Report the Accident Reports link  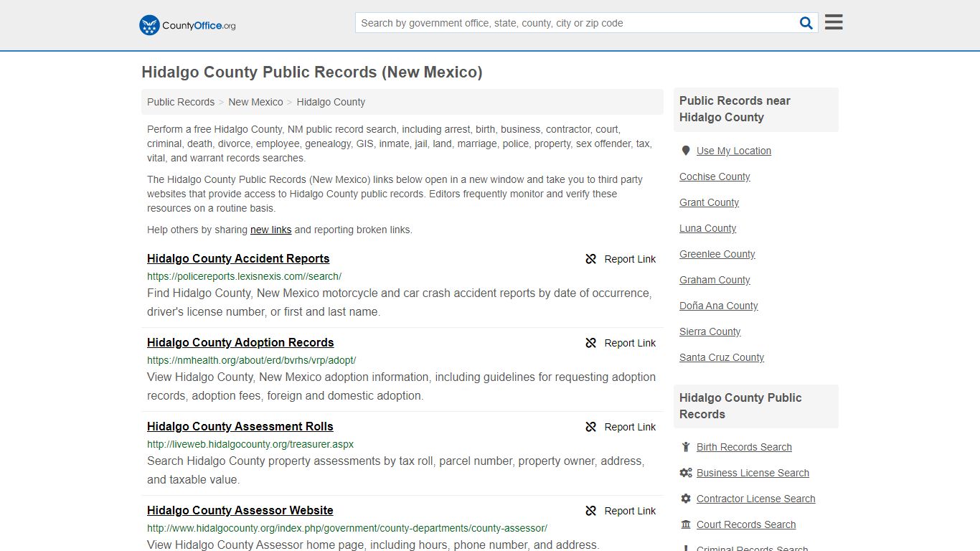[x=630, y=259]
